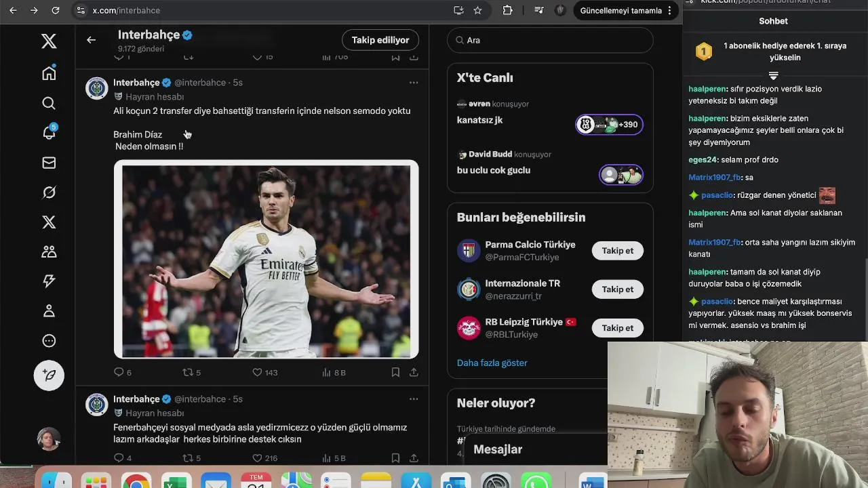The height and width of the screenshot is (488, 868).
Task: Open the Explore search icon in sidebar
Action: [49, 103]
